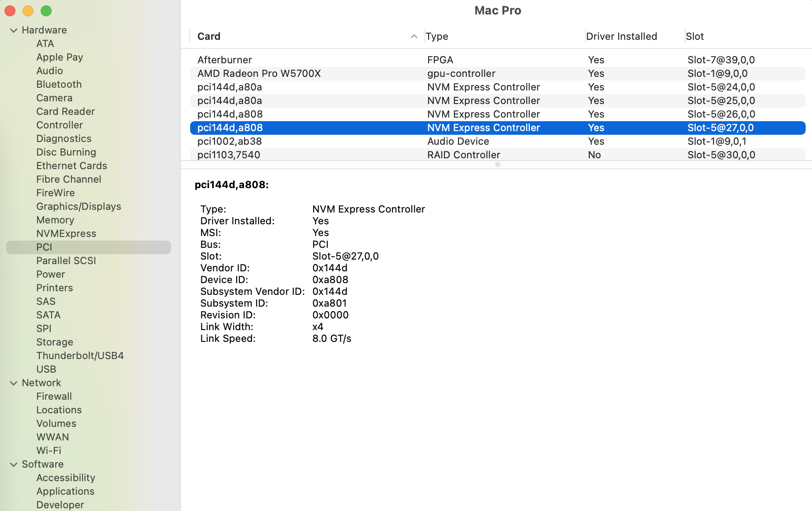Viewport: 812px width, 511px height.
Task: Select SATA in the sidebar
Action: [x=48, y=315]
